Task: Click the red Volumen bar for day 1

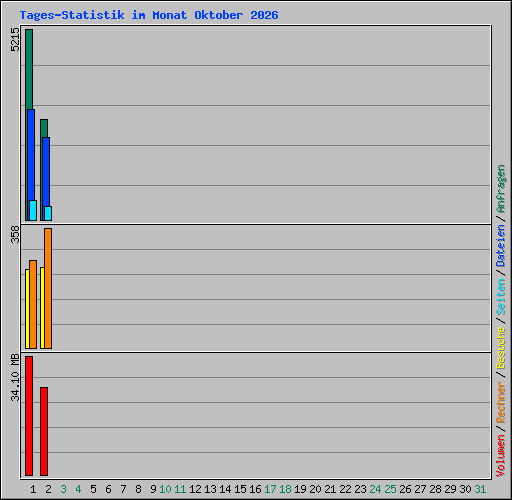Action: tap(29, 416)
